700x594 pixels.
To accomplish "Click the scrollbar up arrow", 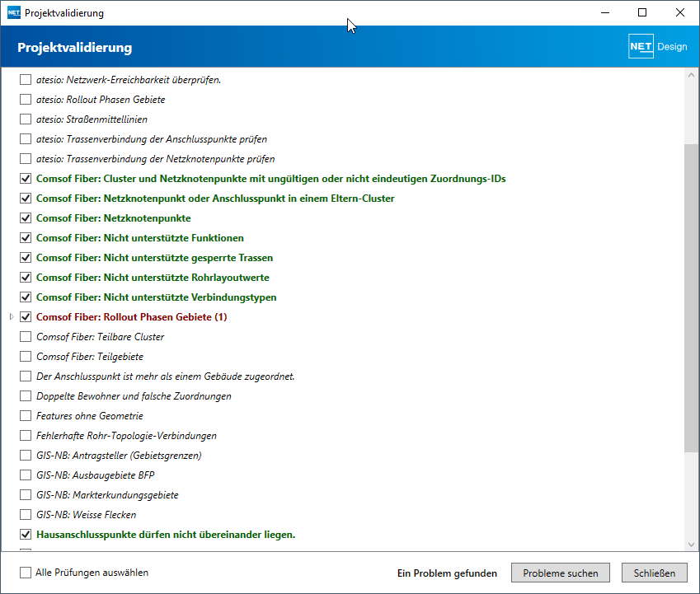I will (x=692, y=75).
